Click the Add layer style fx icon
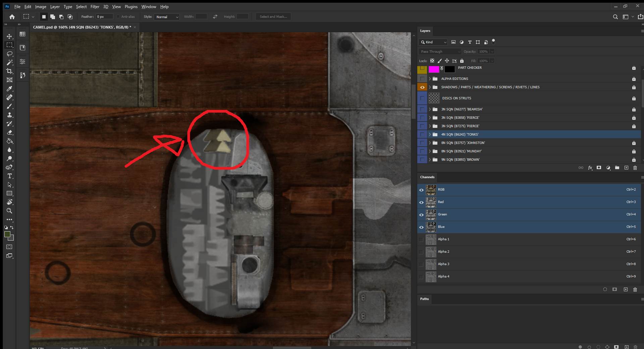 click(590, 168)
